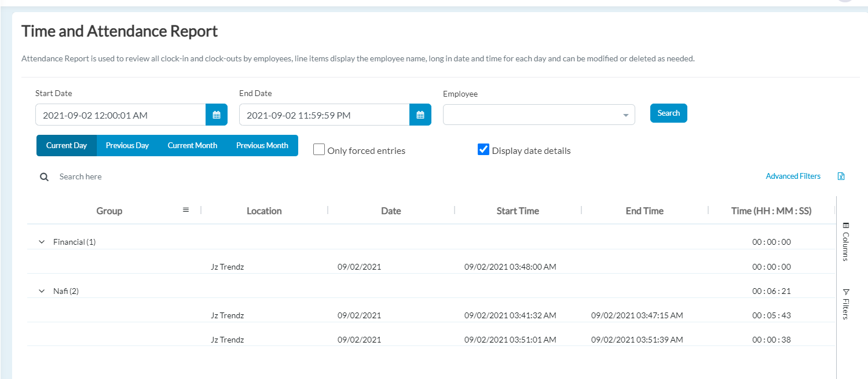Viewport: 868px width, 379px height.
Task: Enable the Only forced entries checkbox
Action: (318, 149)
